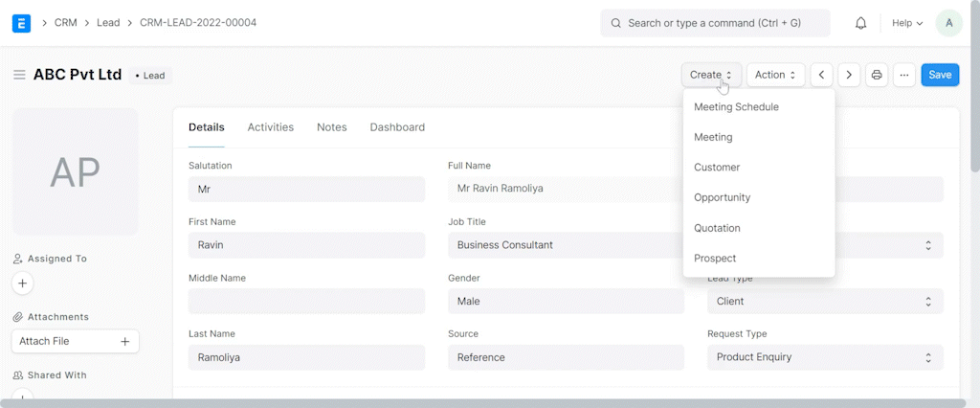
Task: Click the user avatar A
Action: pos(948,23)
